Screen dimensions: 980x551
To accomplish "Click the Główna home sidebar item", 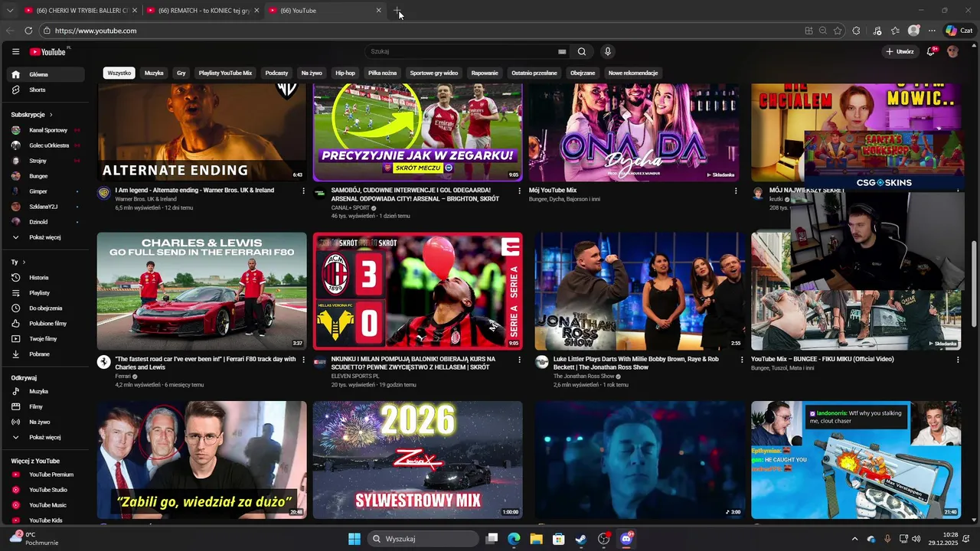I will (46, 74).
